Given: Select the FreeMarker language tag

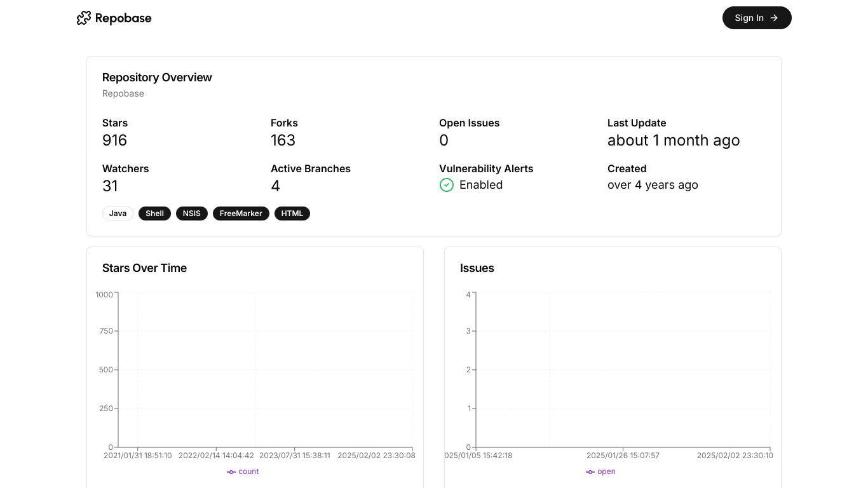Looking at the screenshot, I should pos(241,213).
